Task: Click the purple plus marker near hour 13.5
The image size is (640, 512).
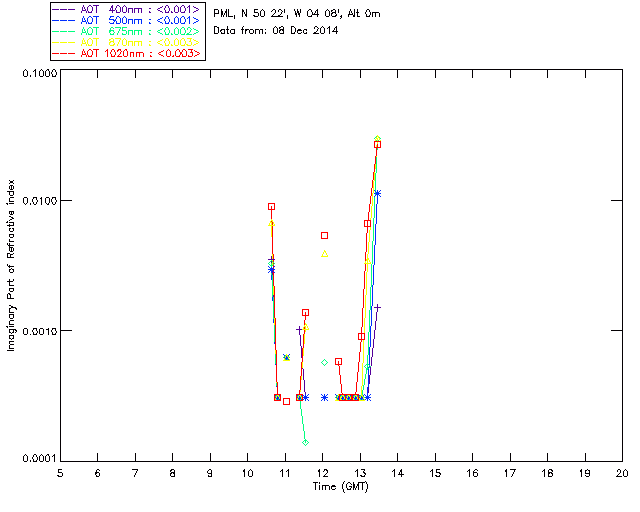Action: click(x=378, y=307)
